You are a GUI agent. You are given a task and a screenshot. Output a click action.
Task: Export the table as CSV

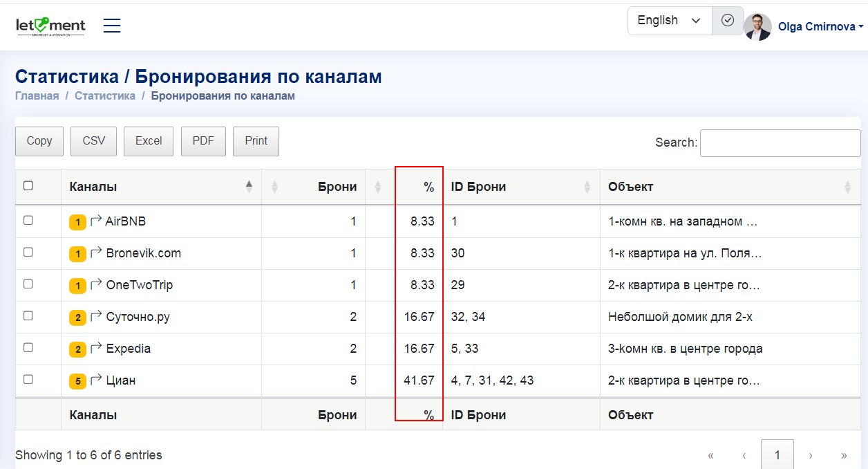[x=94, y=141]
